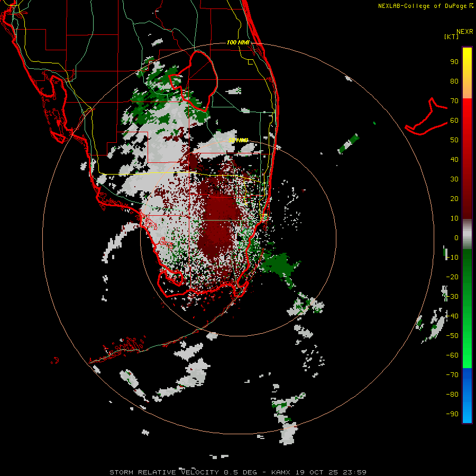Select the positive 30 scale value
Viewport: 476px width, 476px height.
point(454,179)
